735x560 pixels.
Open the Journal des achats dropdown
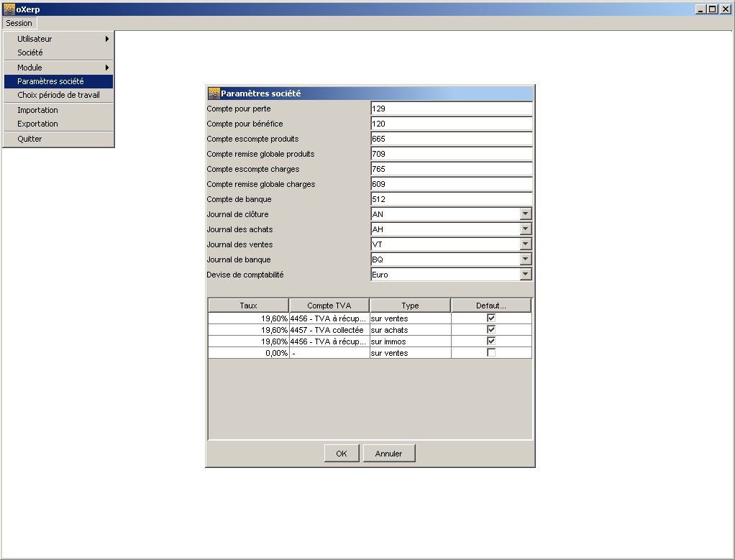pyautogui.click(x=526, y=229)
